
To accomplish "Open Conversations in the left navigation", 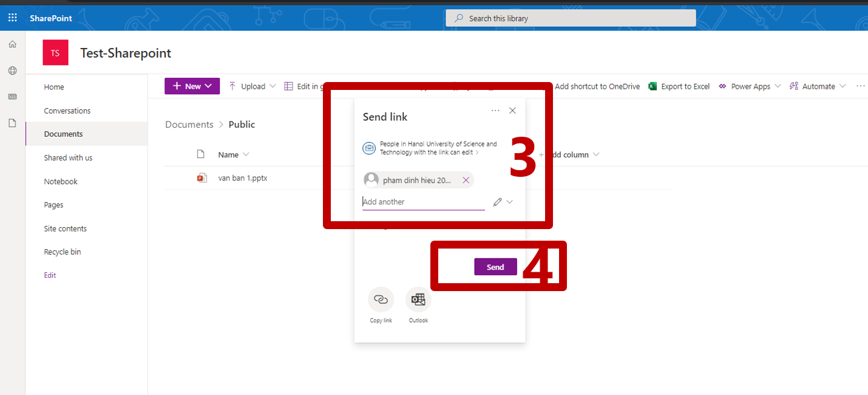I will pos(67,111).
